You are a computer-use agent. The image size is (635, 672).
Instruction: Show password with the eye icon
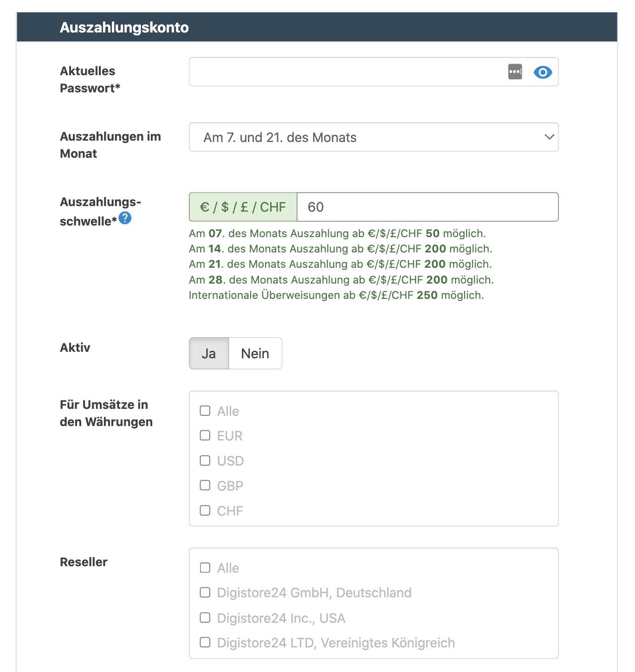[x=542, y=72]
